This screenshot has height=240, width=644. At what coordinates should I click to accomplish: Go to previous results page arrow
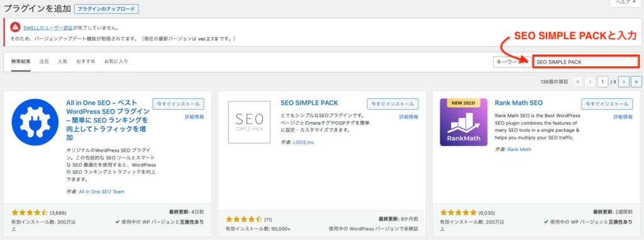point(590,82)
